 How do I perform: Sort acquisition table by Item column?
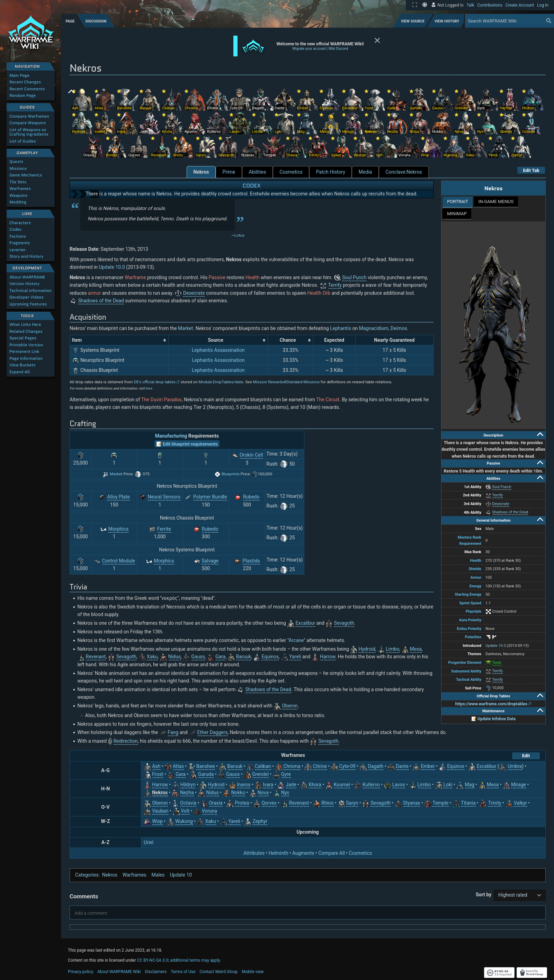click(x=164, y=340)
